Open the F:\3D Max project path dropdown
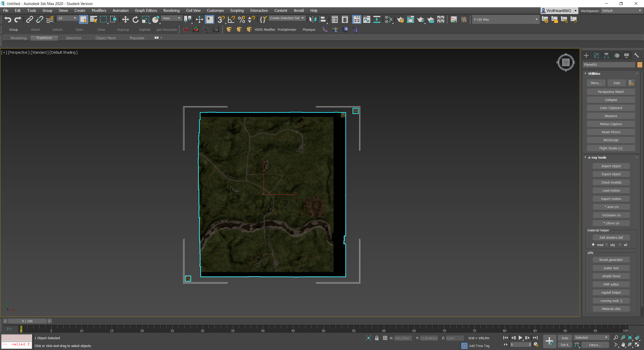Image resolution: width=644 pixels, height=350 pixels. tap(506, 19)
